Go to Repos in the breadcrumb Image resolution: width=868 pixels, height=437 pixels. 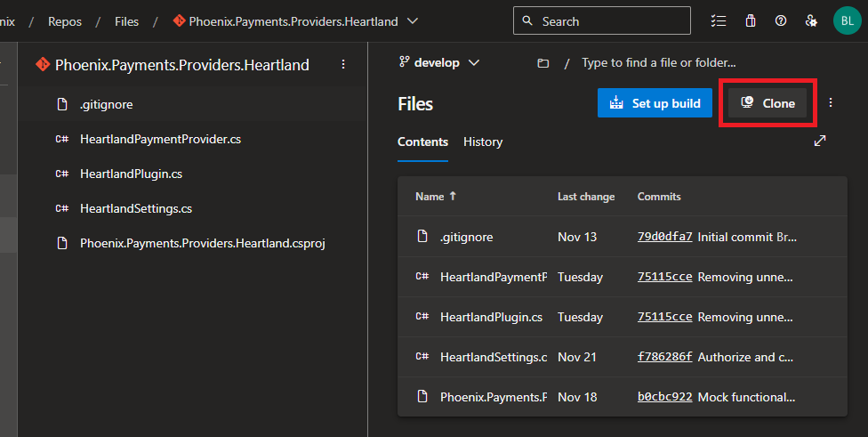click(x=65, y=21)
